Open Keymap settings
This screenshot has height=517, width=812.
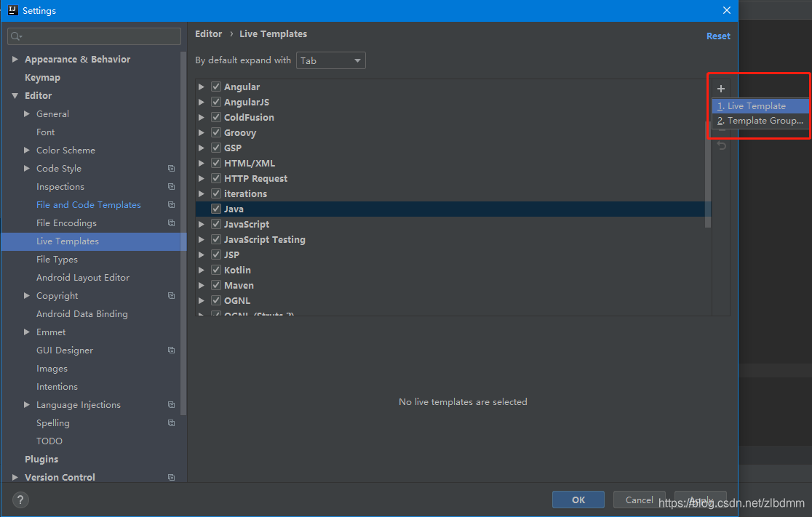tap(42, 78)
